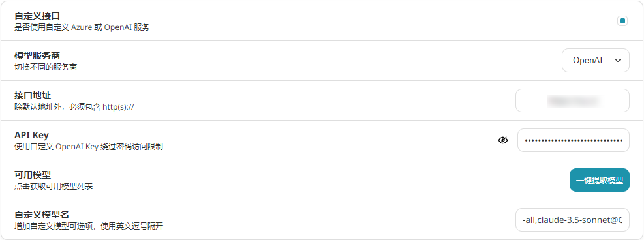Click the chevron arrow beside OpenAI

pyautogui.click(x=618, y=60)
